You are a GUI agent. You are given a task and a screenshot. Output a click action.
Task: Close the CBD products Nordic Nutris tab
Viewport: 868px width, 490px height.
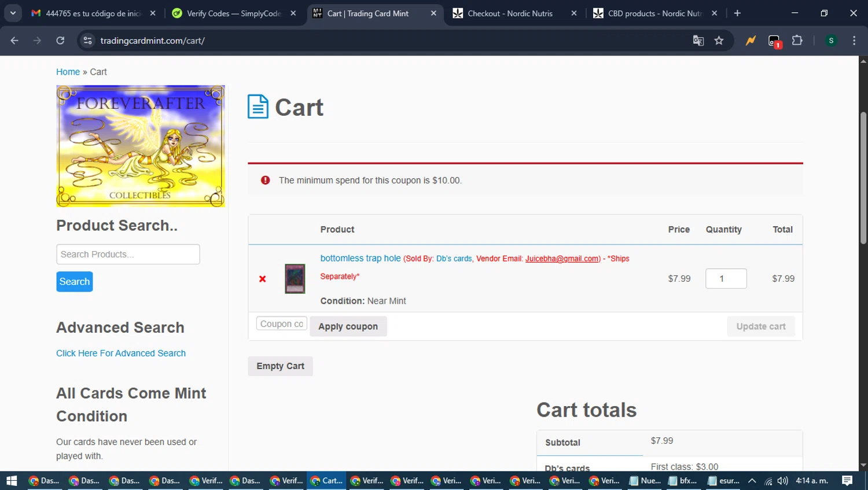[714, 13]
